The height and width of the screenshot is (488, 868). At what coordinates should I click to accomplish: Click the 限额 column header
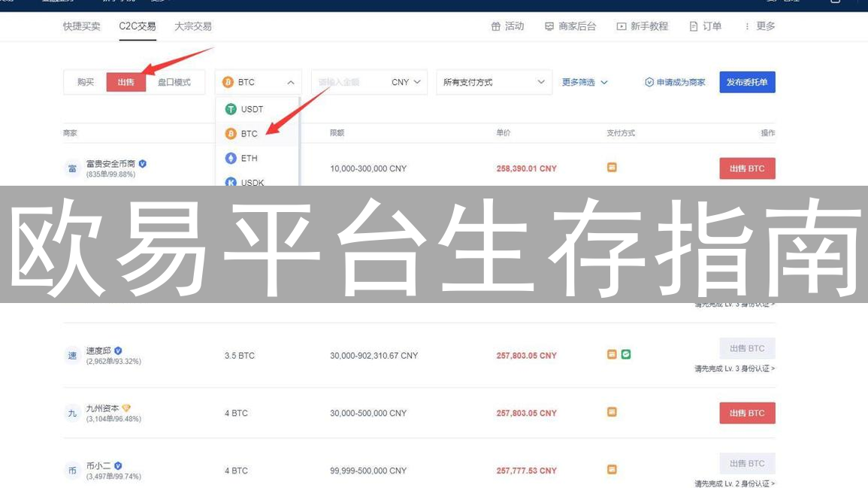click(337, 133)
